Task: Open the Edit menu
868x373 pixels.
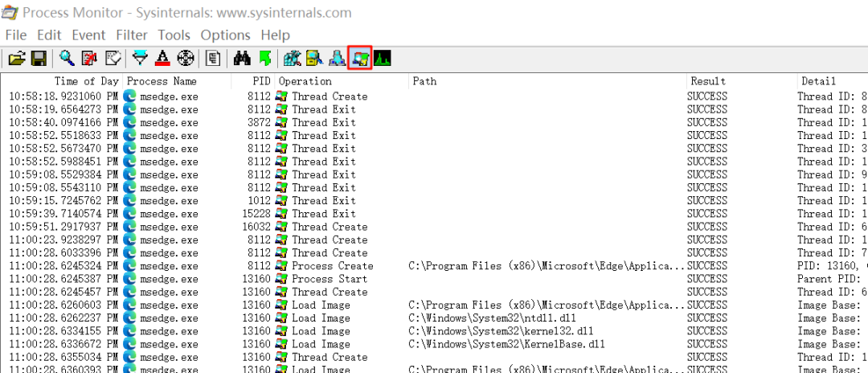Action: click(x=49, y=35)
